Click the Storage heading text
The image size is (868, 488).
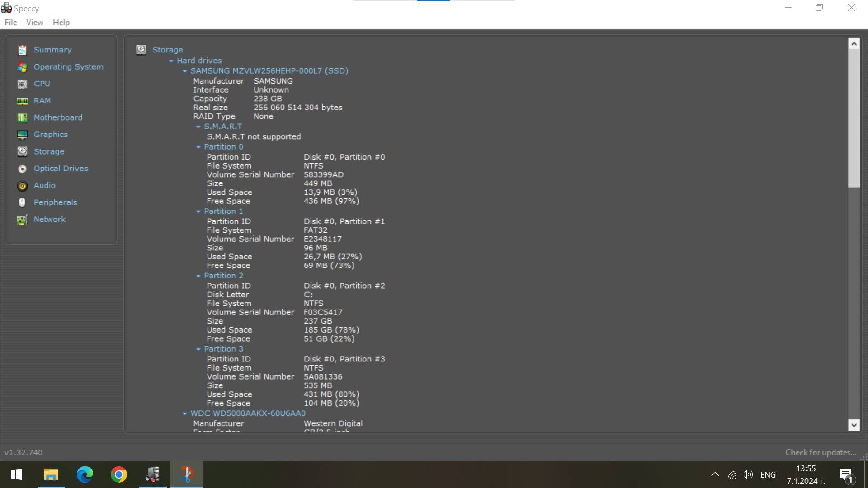pyautogui.click(x=168, y=50)
